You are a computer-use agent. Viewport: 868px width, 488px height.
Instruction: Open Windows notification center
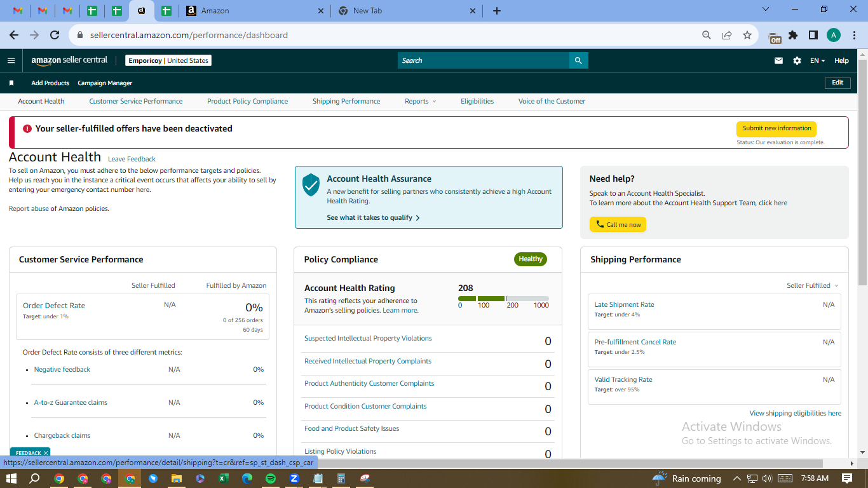(x=847, y=478)
